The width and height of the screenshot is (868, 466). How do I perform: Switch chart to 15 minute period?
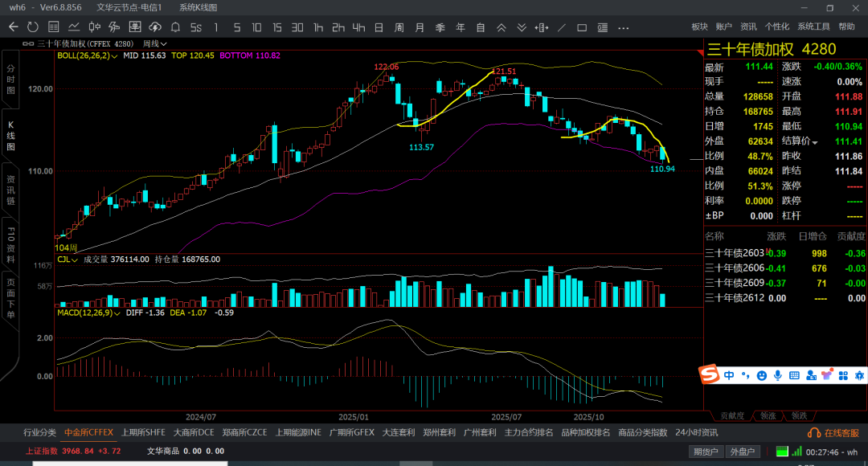[276, 27]
